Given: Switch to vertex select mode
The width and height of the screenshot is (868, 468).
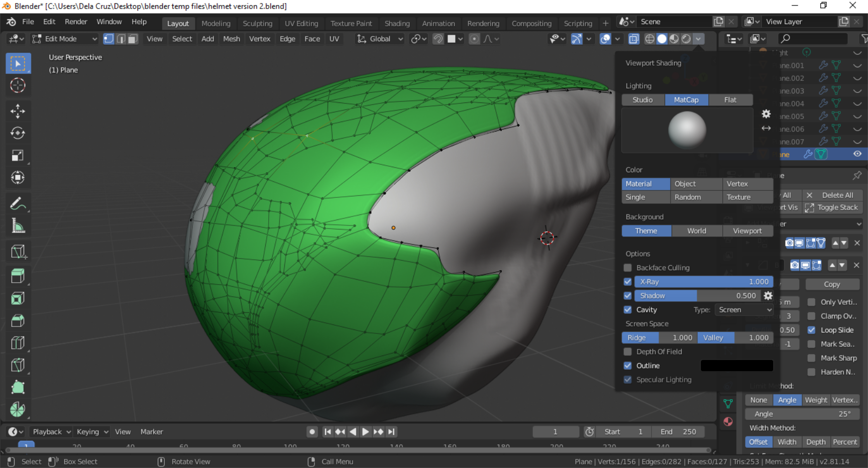Looking at the screenshot, I should [108, 39].
